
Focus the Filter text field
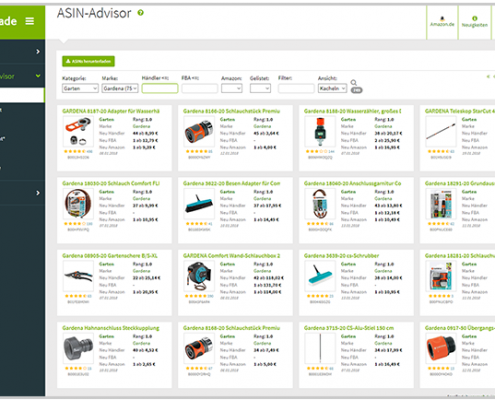coord(296,88)
